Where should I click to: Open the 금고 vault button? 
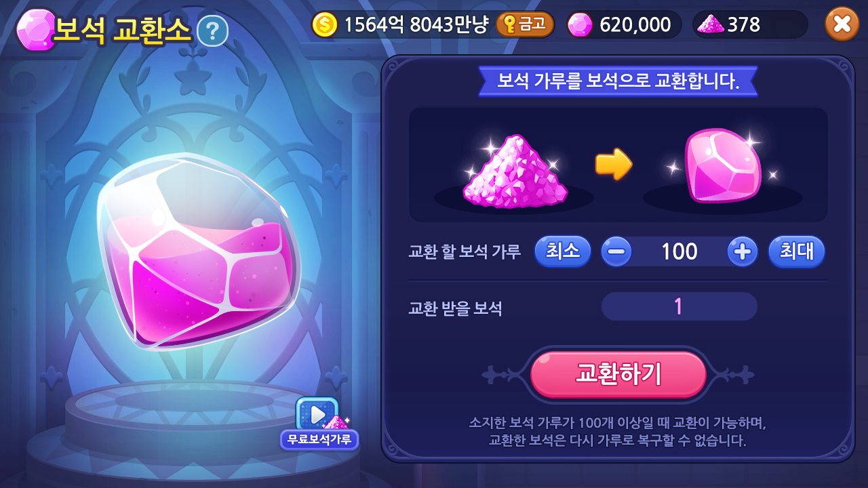click(525, 24)
